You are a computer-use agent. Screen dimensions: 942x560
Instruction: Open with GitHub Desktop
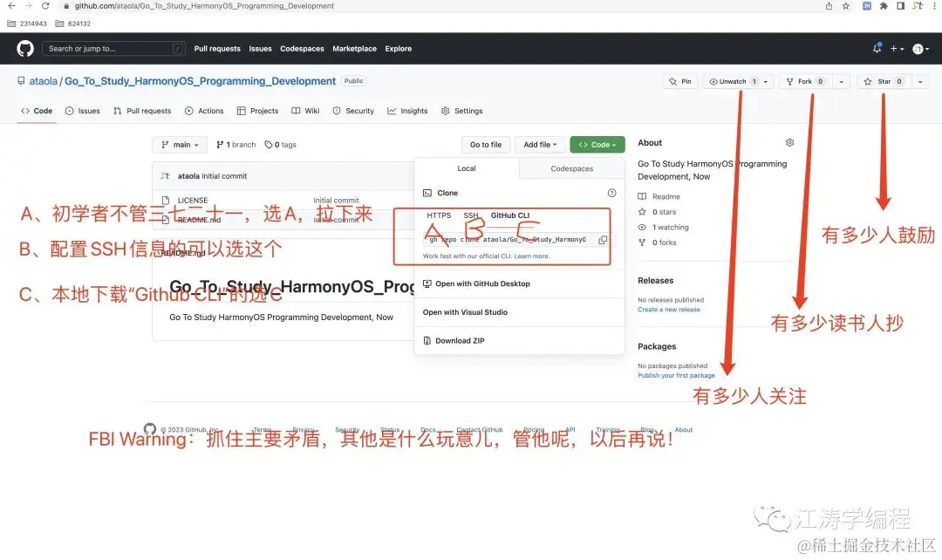(x=477, y=284)
